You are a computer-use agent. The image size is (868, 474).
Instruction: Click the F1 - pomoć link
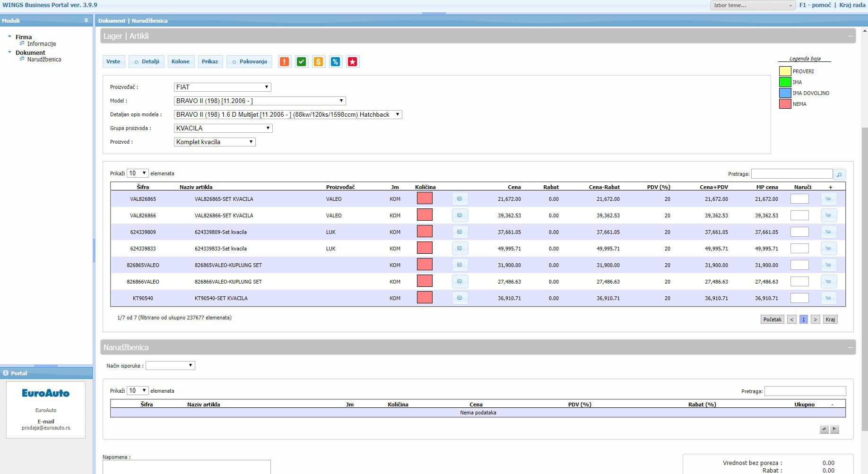click(815, 5)
